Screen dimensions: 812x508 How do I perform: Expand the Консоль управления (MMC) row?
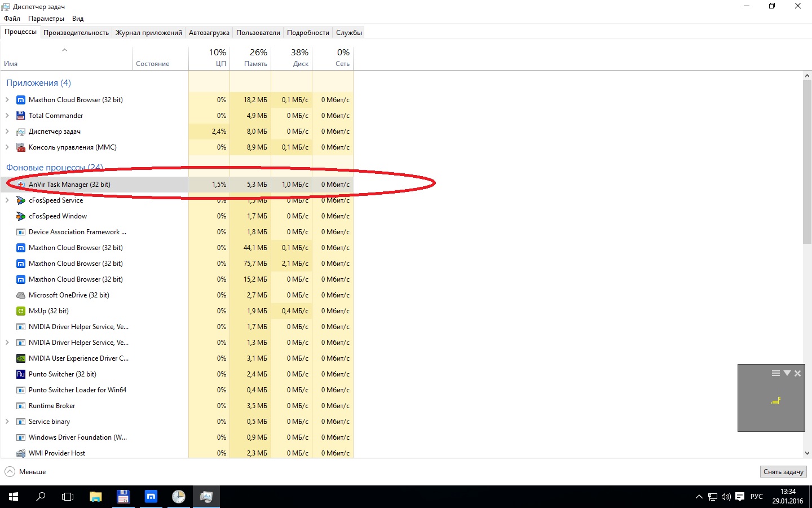[x=7, y=147]
